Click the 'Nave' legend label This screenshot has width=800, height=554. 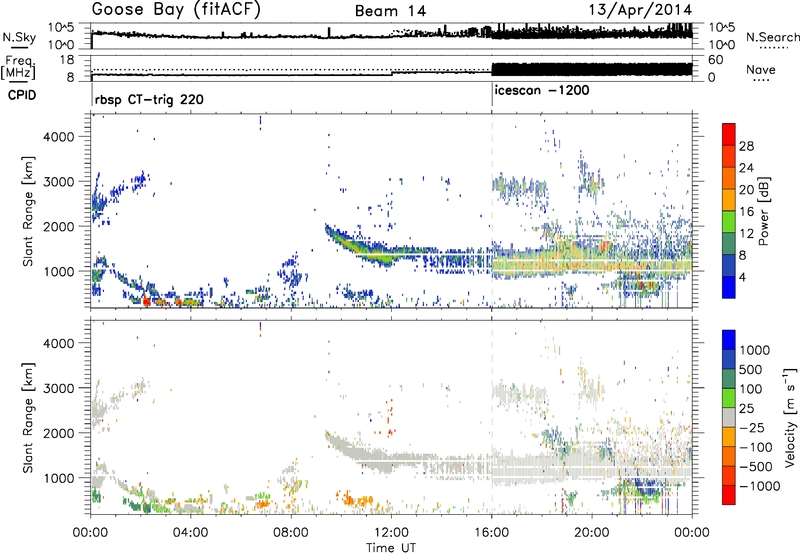point(761,69)
